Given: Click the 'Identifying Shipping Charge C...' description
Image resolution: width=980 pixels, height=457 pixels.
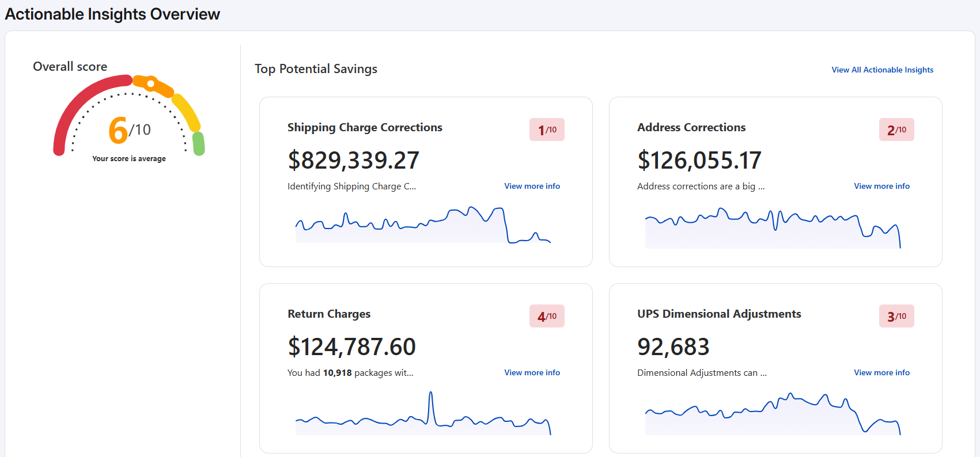Looking at the screenshot, I should pos(351,186).
